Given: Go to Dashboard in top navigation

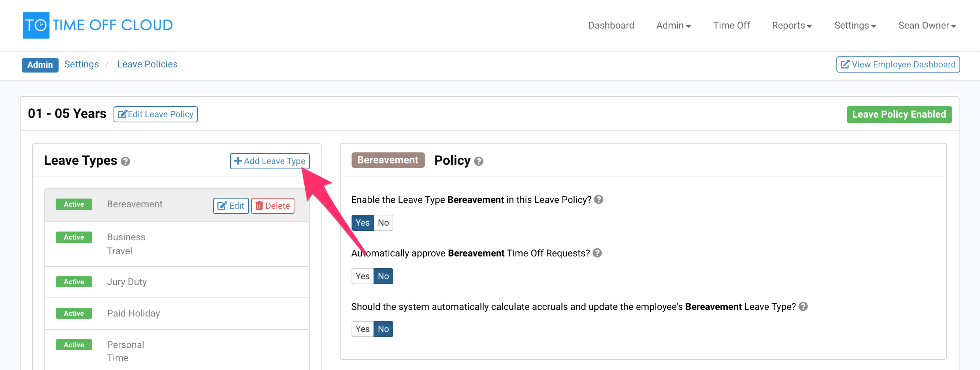Looking at the screenshot, I should [611, 26].
